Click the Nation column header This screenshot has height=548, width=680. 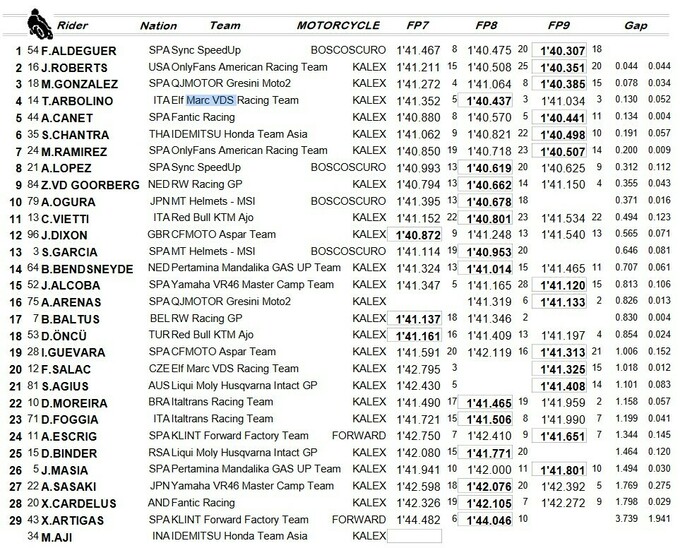(158, 24)
